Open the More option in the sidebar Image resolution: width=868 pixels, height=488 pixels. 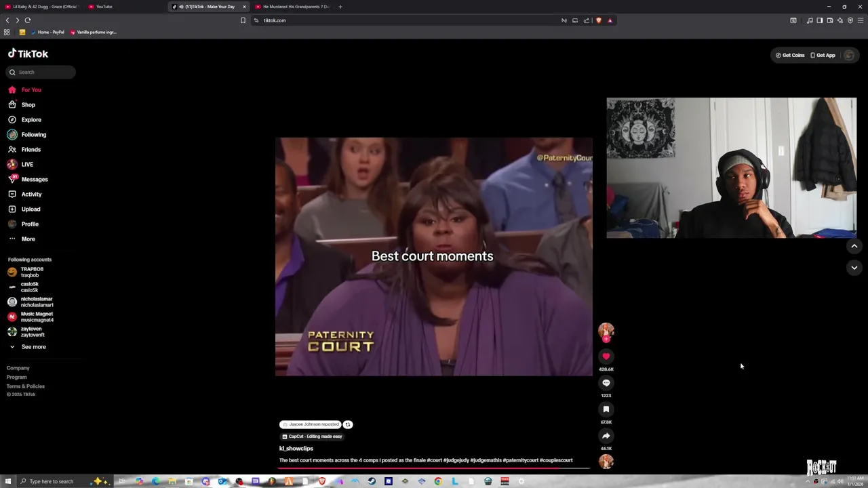tap(22, 239)
